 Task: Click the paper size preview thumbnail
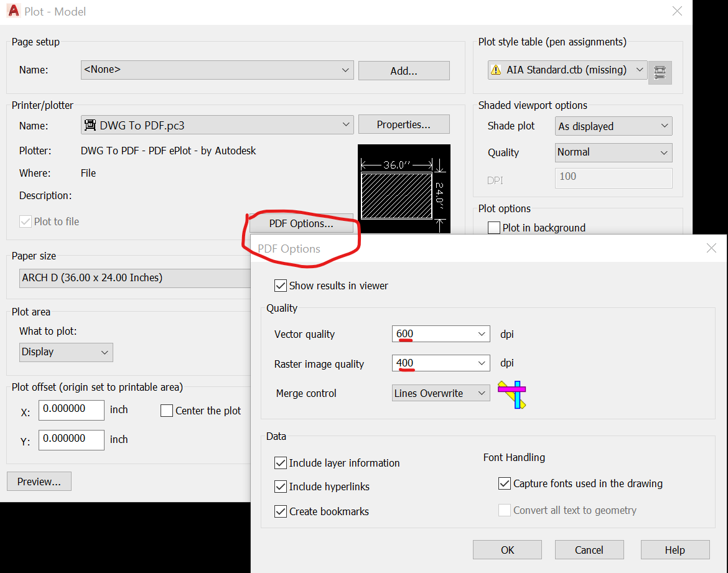pyautogui.click(x=404, y=188)
